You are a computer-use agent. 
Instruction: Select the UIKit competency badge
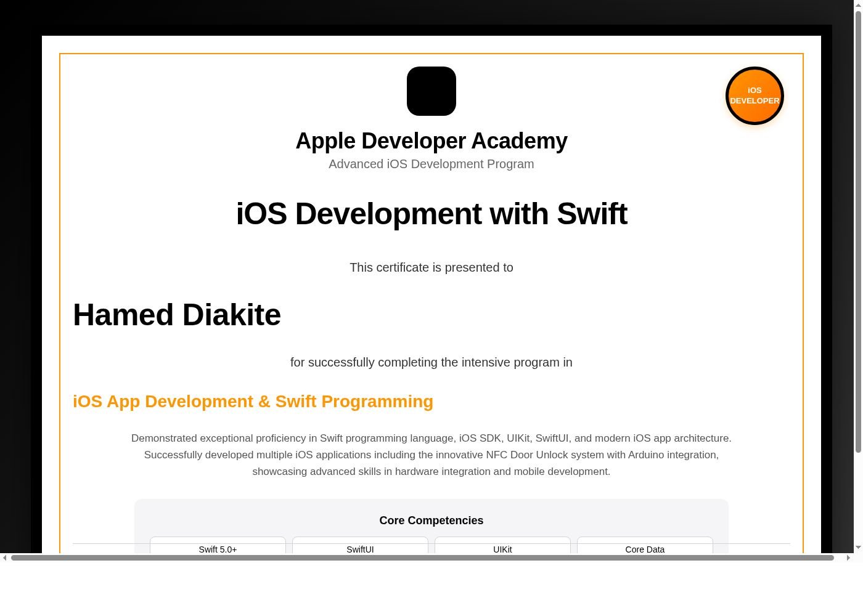tap(502, 548)
